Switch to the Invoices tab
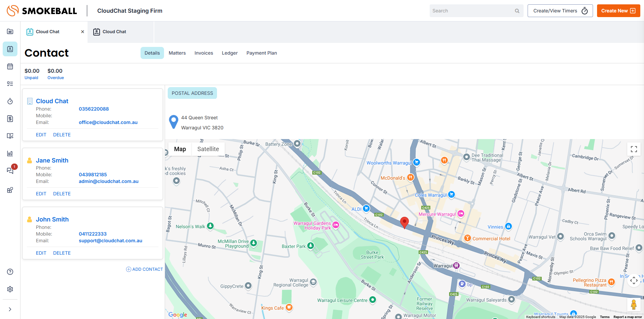This screenshot has width=644, height=319. tap(204, 53)
